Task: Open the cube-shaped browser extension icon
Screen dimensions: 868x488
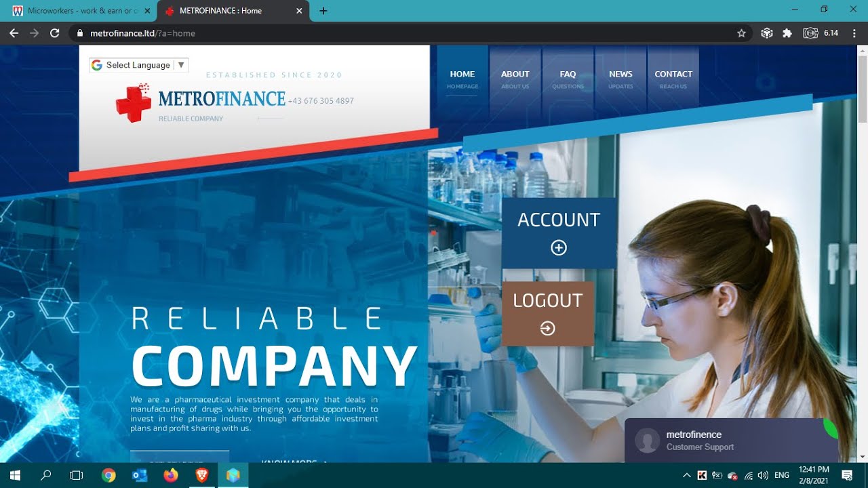Action: pos(767,33)
